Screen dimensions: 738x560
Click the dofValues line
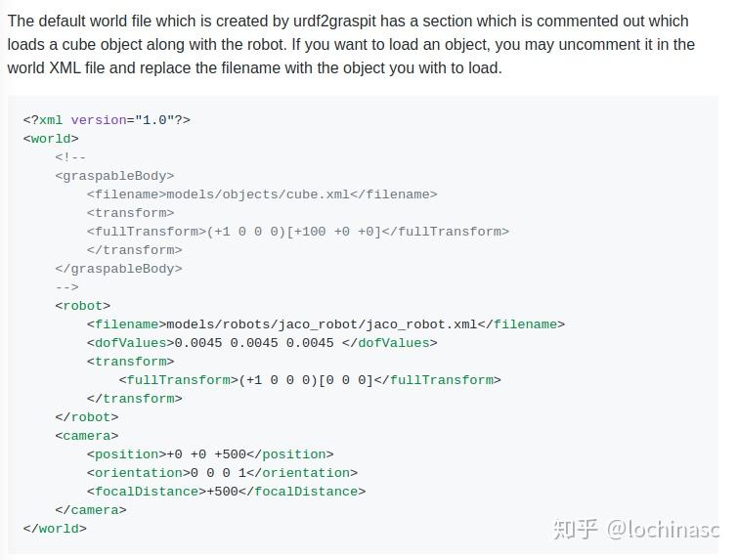(261, 343)
